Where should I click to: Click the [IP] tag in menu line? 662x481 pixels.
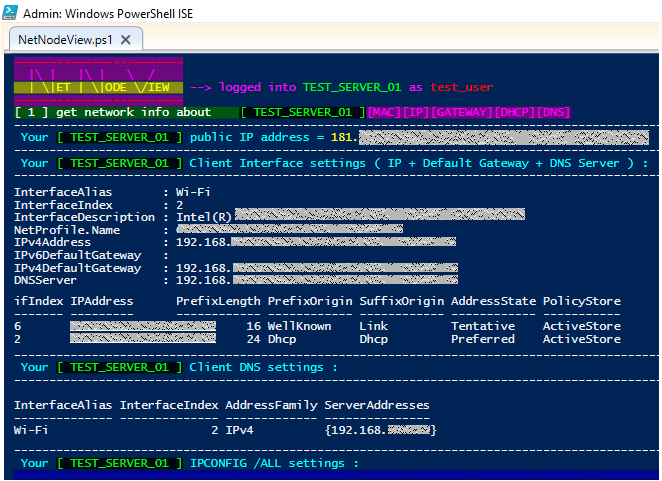[416, 112]
